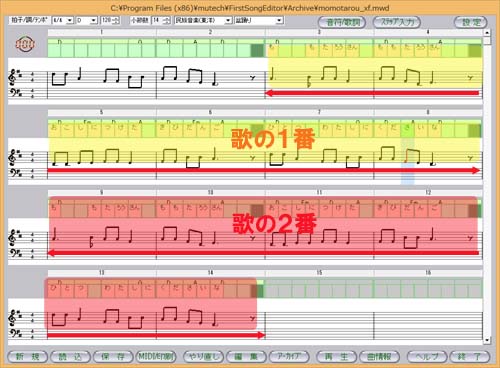Click the round red logo icon at top left
Viewport: 500px width, 368px height.
[x=25, y=44]
